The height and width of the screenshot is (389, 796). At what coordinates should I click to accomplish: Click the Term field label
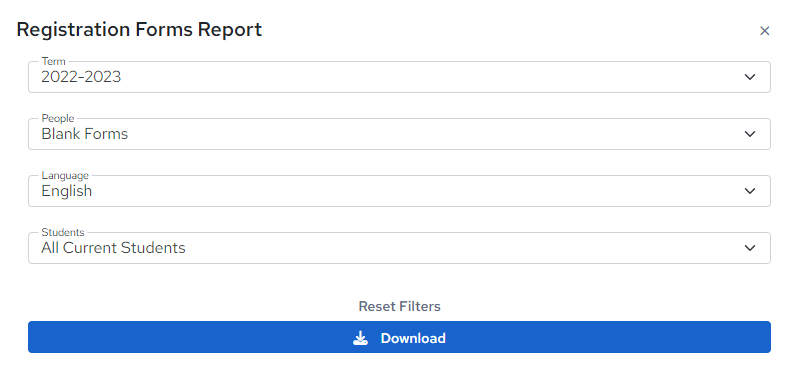point(53,61)
